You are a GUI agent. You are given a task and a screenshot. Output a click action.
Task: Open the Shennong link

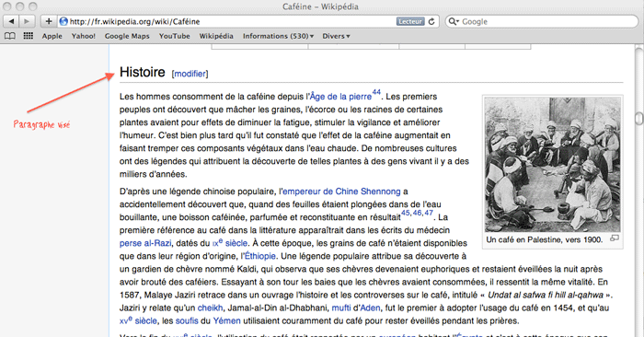(x=380, y=192)
